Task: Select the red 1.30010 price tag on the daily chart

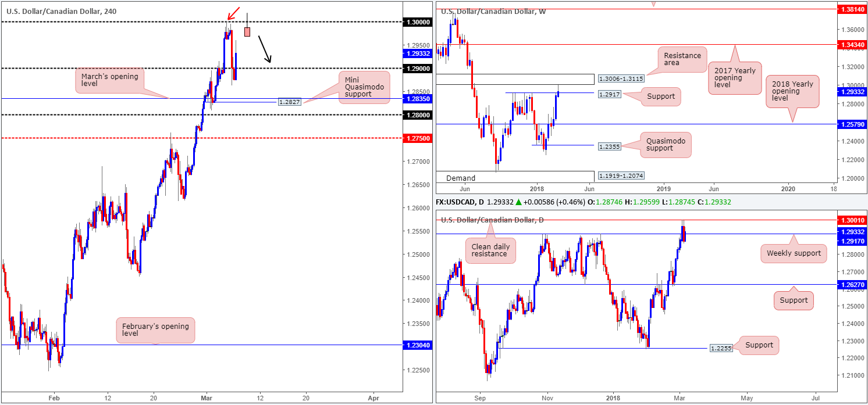Action: [852, 220]
